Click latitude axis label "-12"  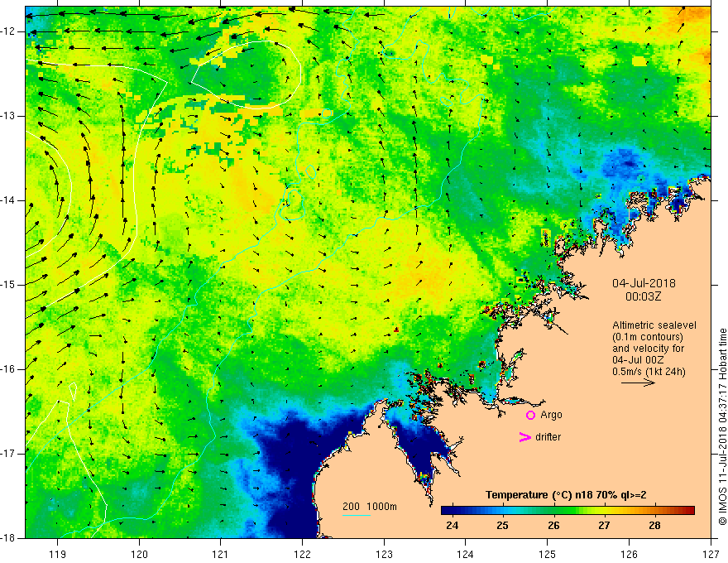click(x=9, y=31)
